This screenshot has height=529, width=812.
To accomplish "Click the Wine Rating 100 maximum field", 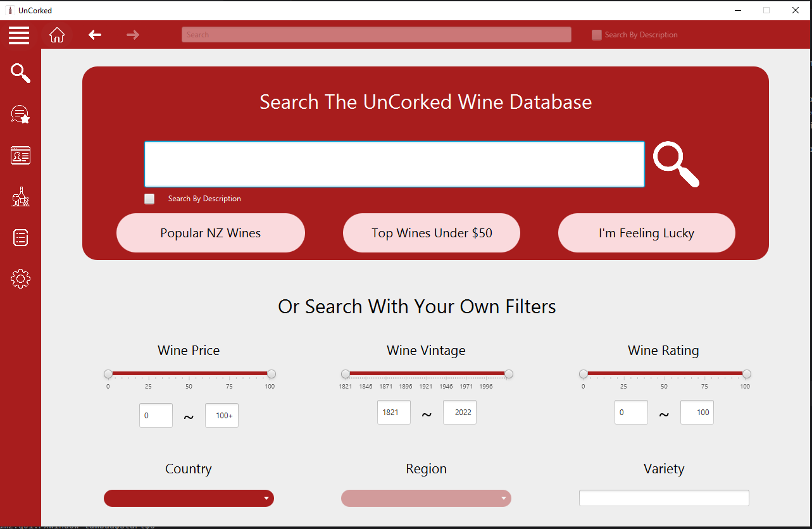I will click(x=697, y=413).
